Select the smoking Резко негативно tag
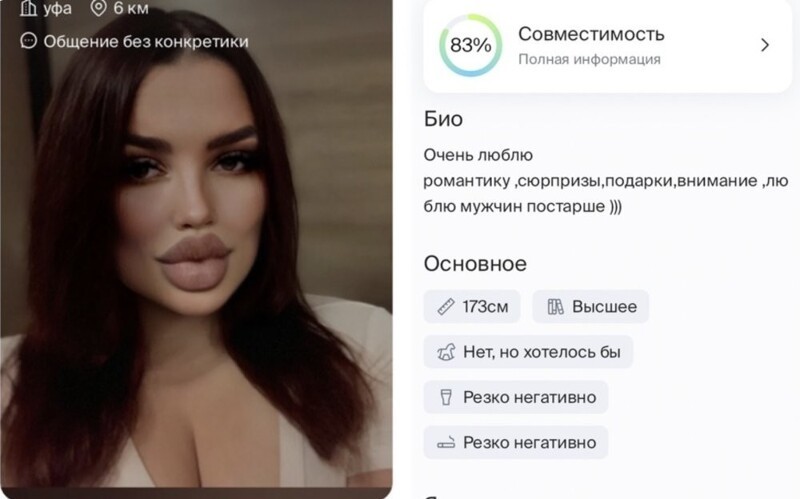800x499 pixels. [x=516, y=442]
